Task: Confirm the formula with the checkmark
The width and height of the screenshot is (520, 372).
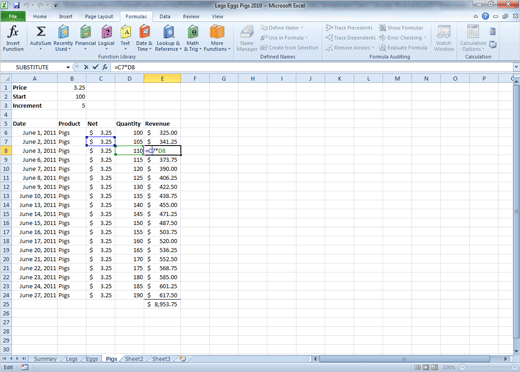Action: [95, 67]
